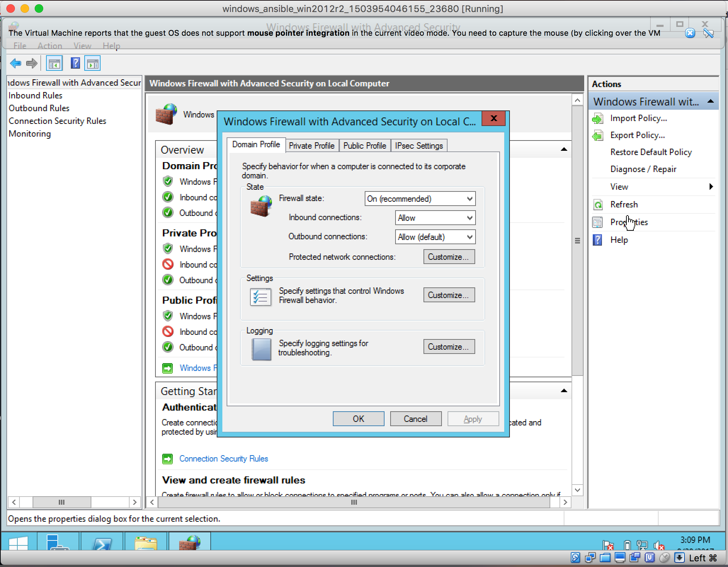Click the blue Back arrow in toolbar
This screenshot has width=728, height=567.
(x=16, y=64)
